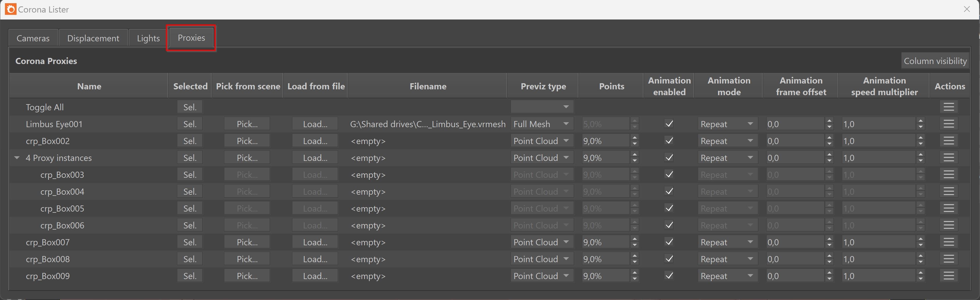Open actions menu for crp_Box009

point(948,276)
